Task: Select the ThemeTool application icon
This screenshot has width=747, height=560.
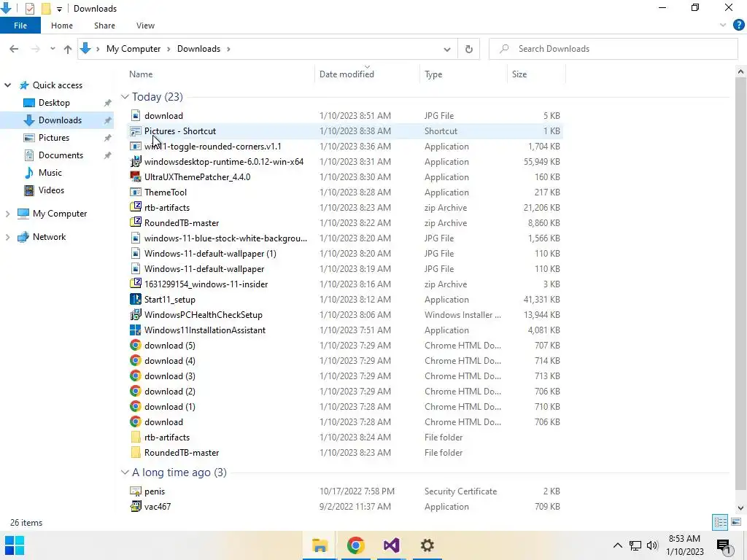Action: pos(135,192)
